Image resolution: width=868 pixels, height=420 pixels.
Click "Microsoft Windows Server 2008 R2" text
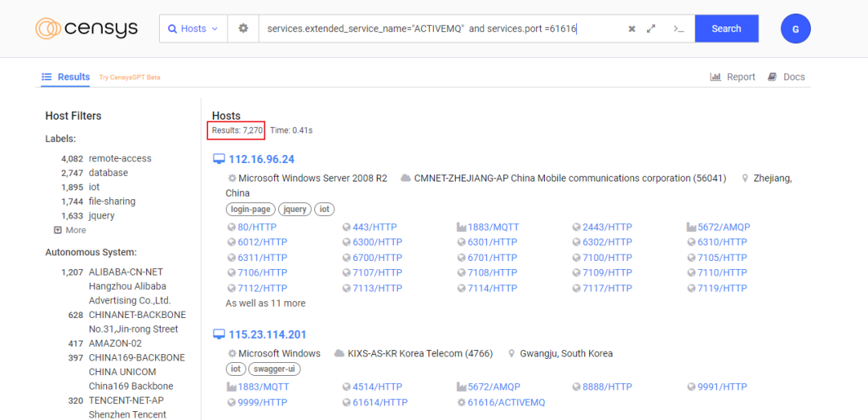pos(313,178)
